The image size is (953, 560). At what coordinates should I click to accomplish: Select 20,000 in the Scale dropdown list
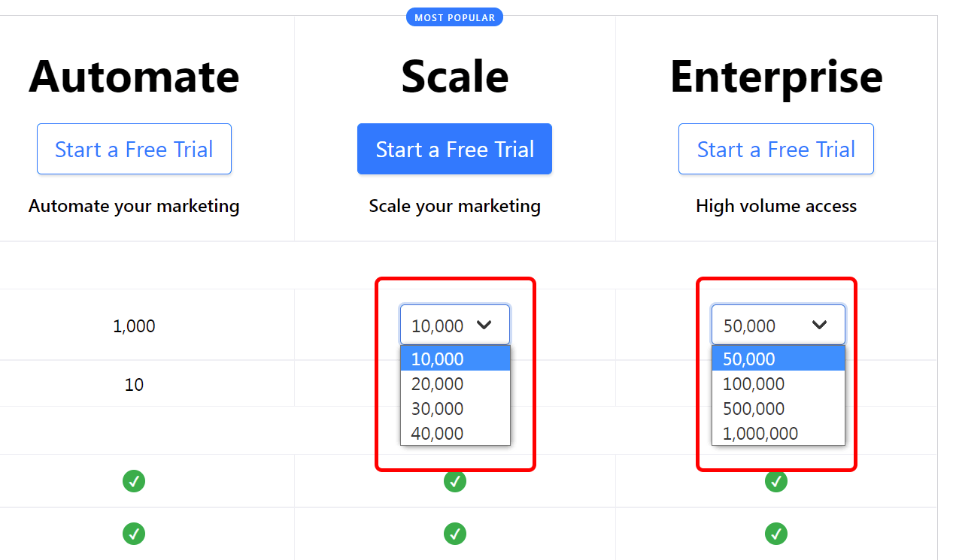454,383
